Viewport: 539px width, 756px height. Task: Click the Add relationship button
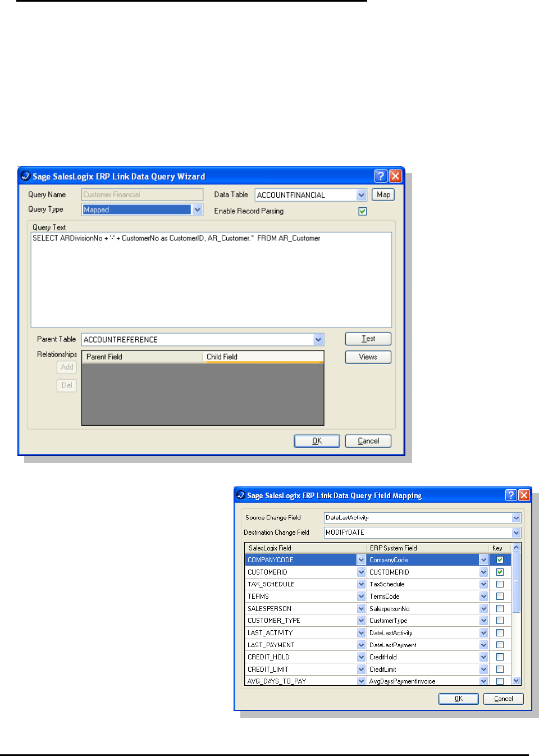point(67,367)
